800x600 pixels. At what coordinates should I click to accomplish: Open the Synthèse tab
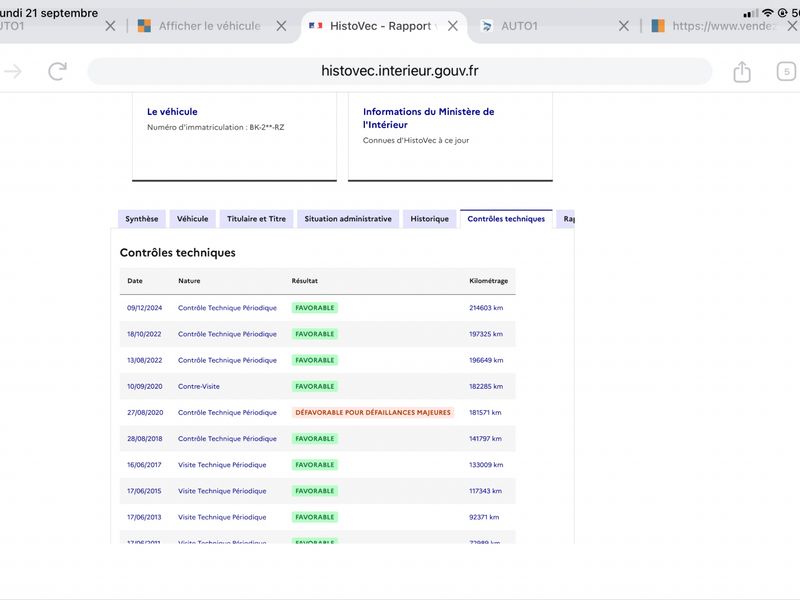142,219
